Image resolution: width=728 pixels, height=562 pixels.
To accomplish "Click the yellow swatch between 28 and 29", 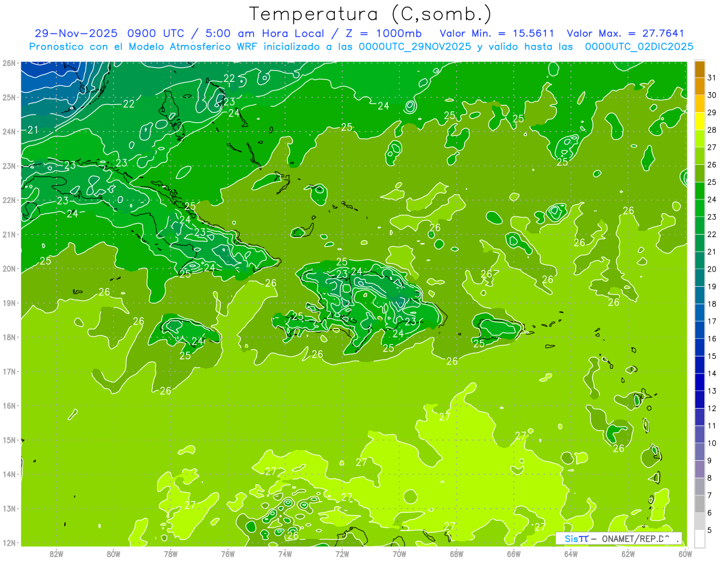I will (x=700, y=121).
